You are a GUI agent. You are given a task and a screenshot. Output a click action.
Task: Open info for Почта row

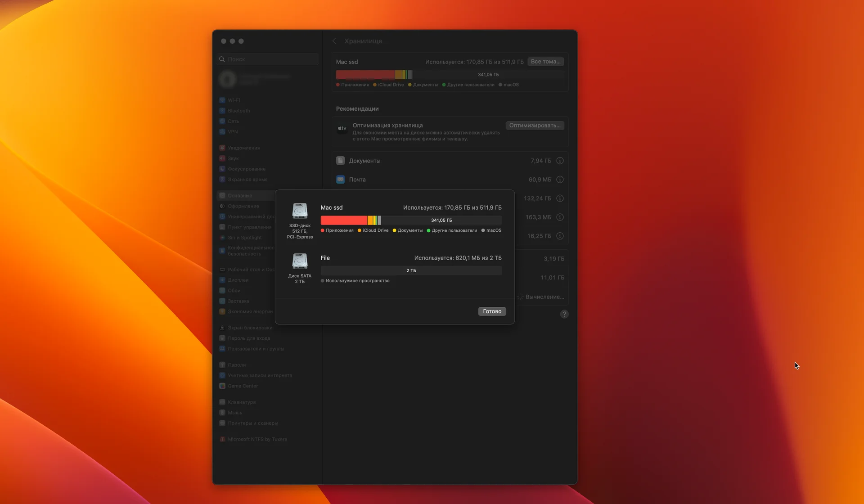[560, 180]
